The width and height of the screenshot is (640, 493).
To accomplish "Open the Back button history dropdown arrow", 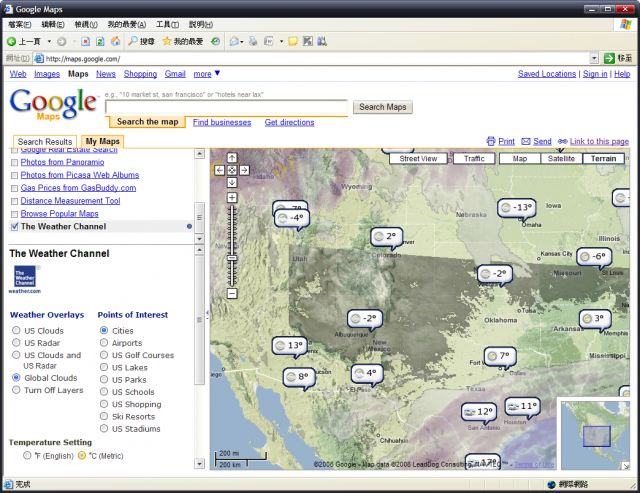I will click(x=49, y=41).
